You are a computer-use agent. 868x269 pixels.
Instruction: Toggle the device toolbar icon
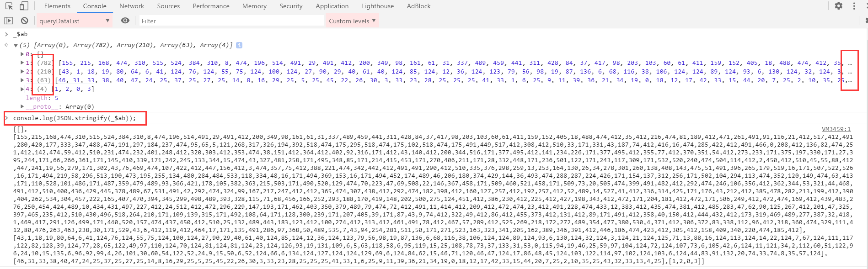click(24, 6)
